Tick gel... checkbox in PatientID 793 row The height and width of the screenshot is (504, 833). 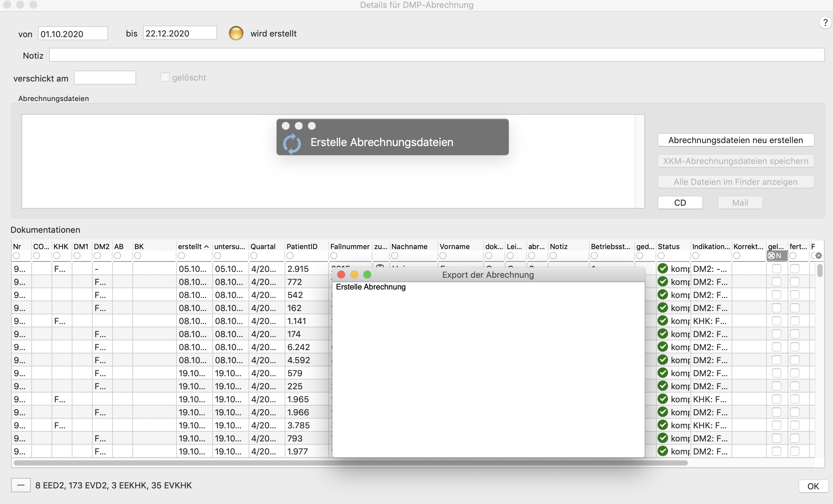(777, 438)
